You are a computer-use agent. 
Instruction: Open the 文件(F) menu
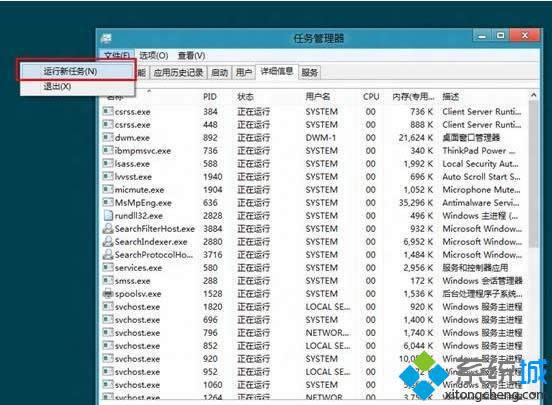(117, 55)
